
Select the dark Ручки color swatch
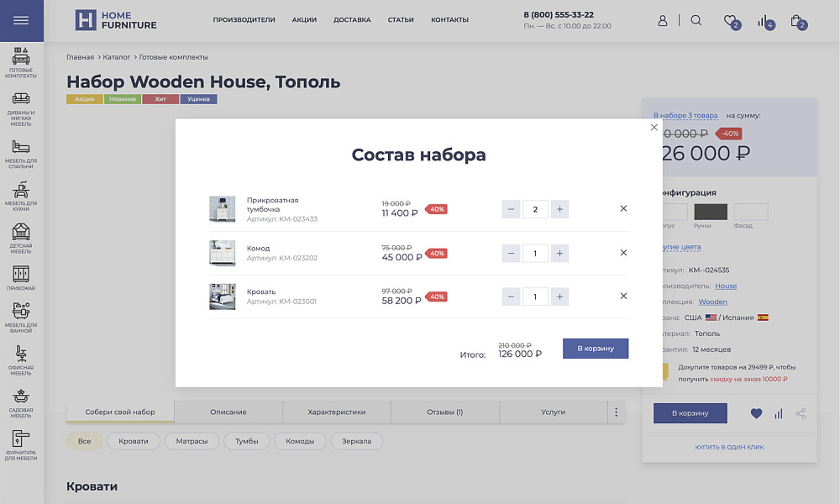710,212
